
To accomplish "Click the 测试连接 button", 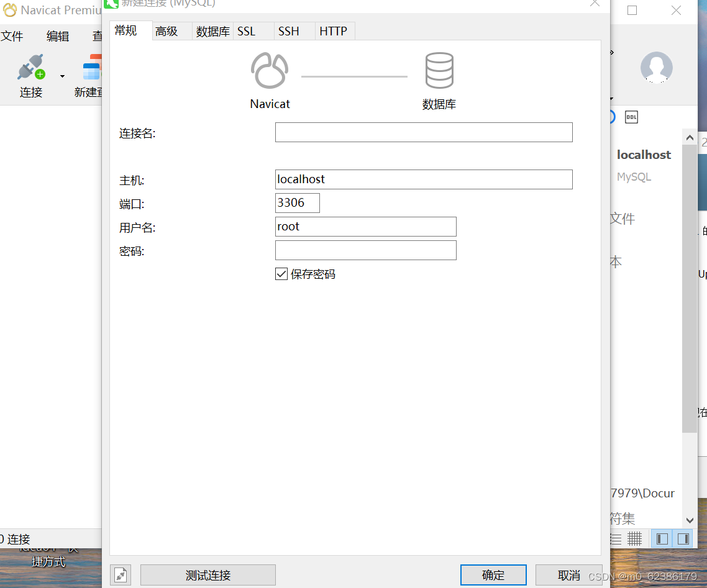I will [x=208, y=575].
